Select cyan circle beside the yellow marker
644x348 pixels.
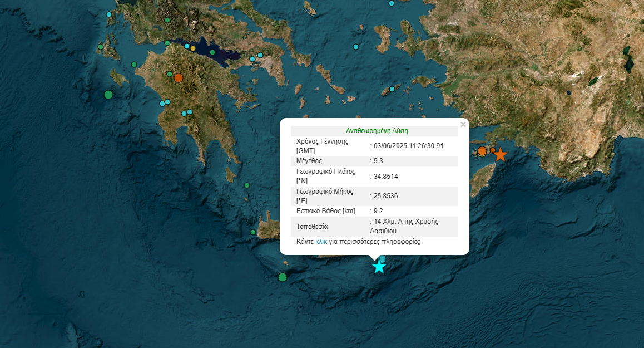point(187,46)
